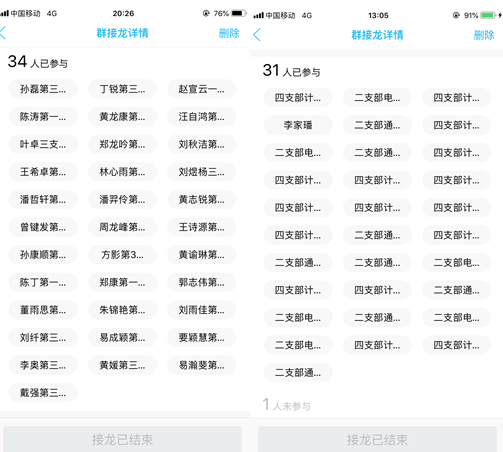Select participant chip 李家瑶
503x452 pixels.
coord(298,125)
